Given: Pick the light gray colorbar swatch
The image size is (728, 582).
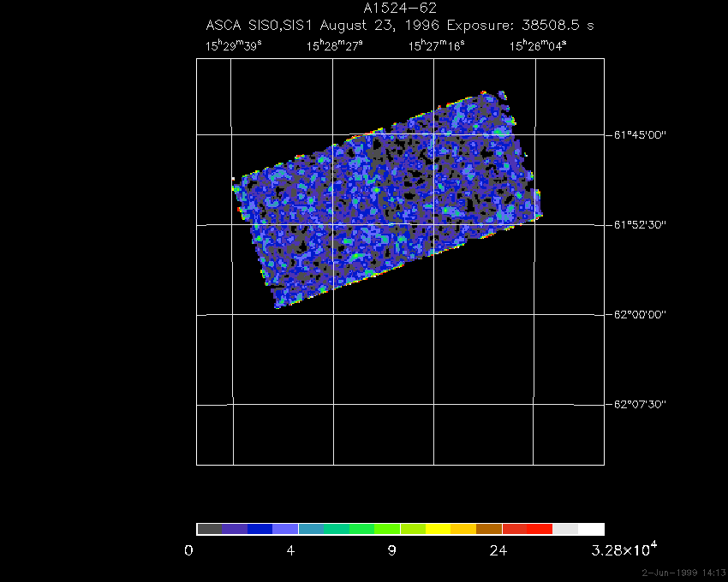Looking at the screenshot, I should click(565, 529).
